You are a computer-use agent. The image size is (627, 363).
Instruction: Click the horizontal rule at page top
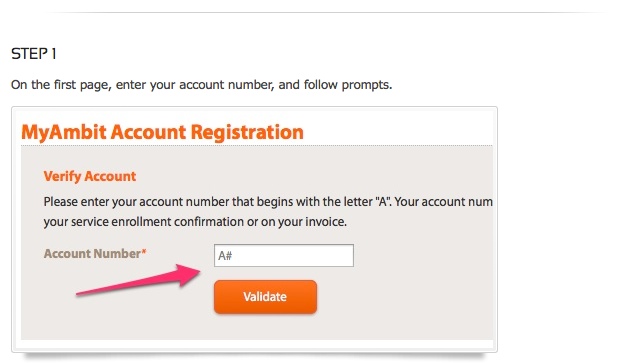326,12
